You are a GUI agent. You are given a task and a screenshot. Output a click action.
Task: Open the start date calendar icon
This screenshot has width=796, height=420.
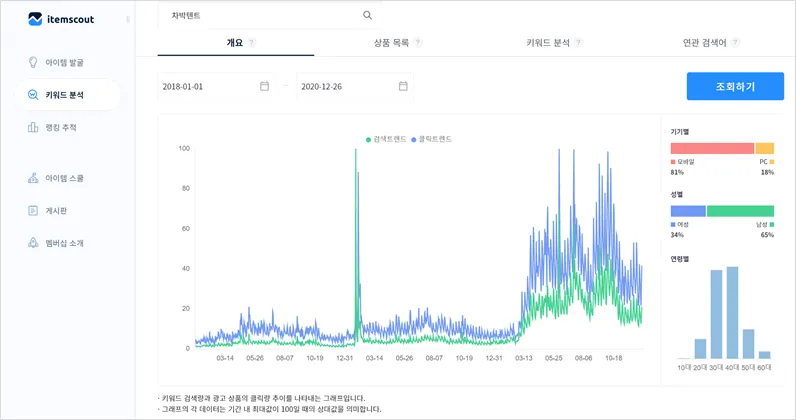[264, 86]
